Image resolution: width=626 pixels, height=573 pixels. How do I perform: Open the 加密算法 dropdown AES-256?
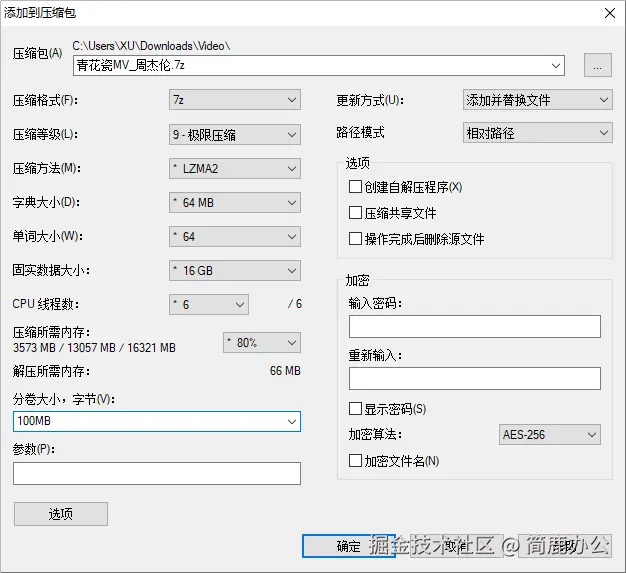tap(550, 434)
